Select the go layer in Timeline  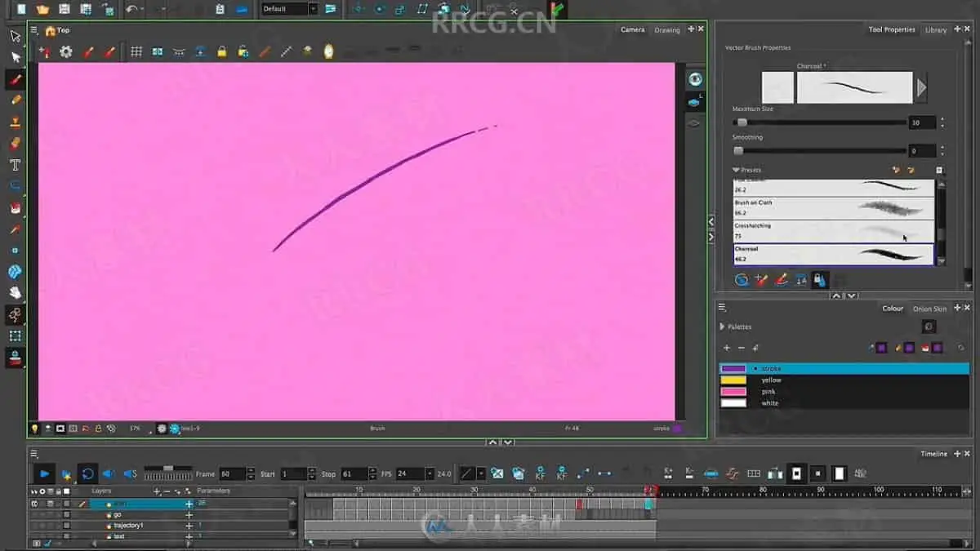[x=118, y=515]
